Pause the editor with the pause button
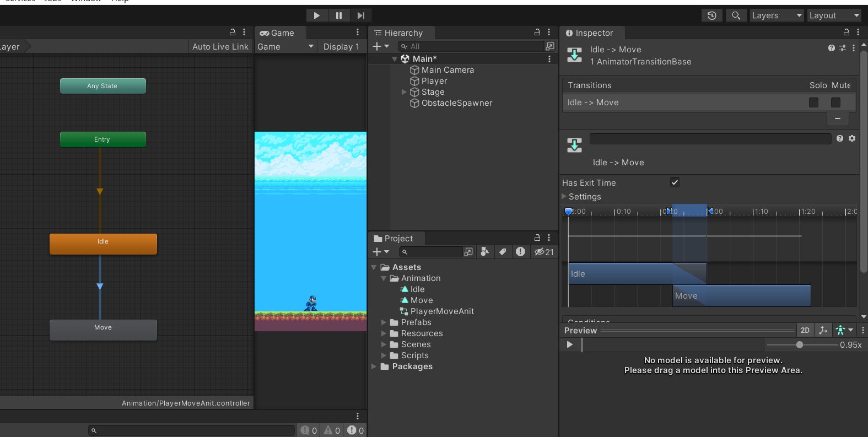868x437 pixels. tap(338, 15)
